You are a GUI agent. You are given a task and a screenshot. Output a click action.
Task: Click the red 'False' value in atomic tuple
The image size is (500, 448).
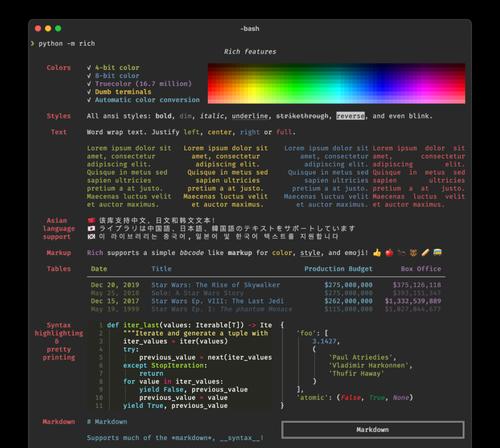[x=351, y=398]
